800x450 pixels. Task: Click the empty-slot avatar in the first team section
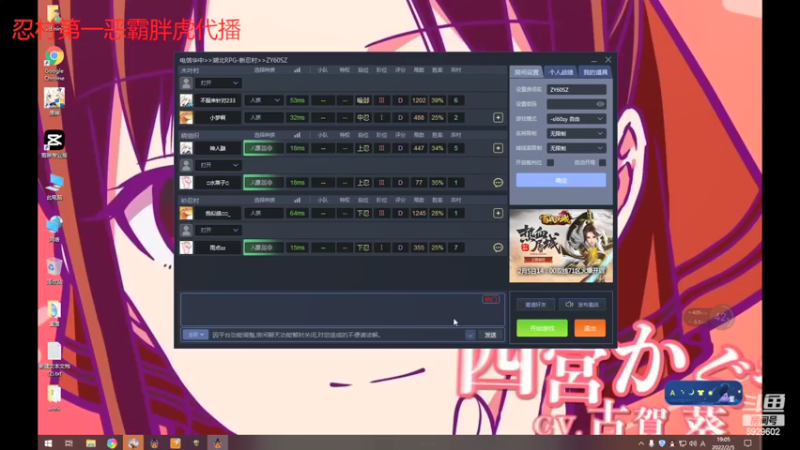186,83
